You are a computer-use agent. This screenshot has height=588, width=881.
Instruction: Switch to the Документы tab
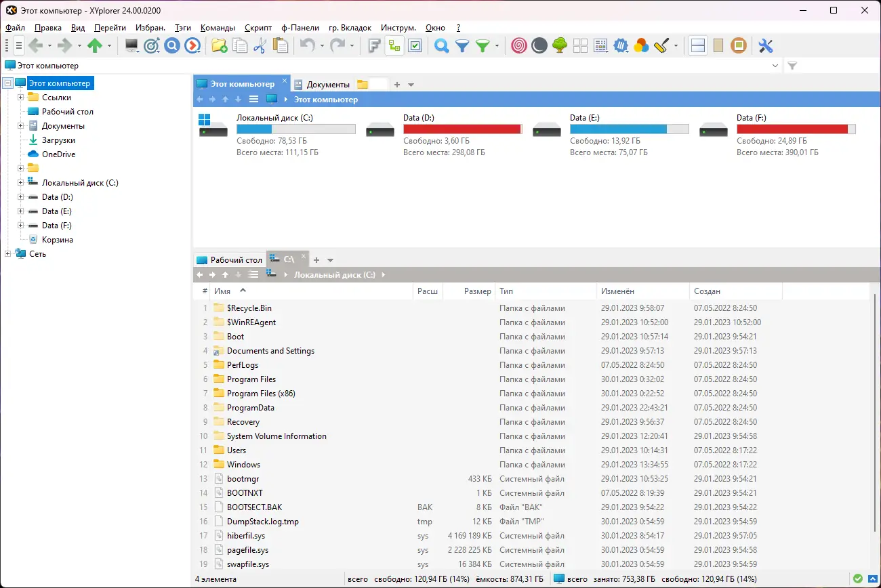[322, 85]
